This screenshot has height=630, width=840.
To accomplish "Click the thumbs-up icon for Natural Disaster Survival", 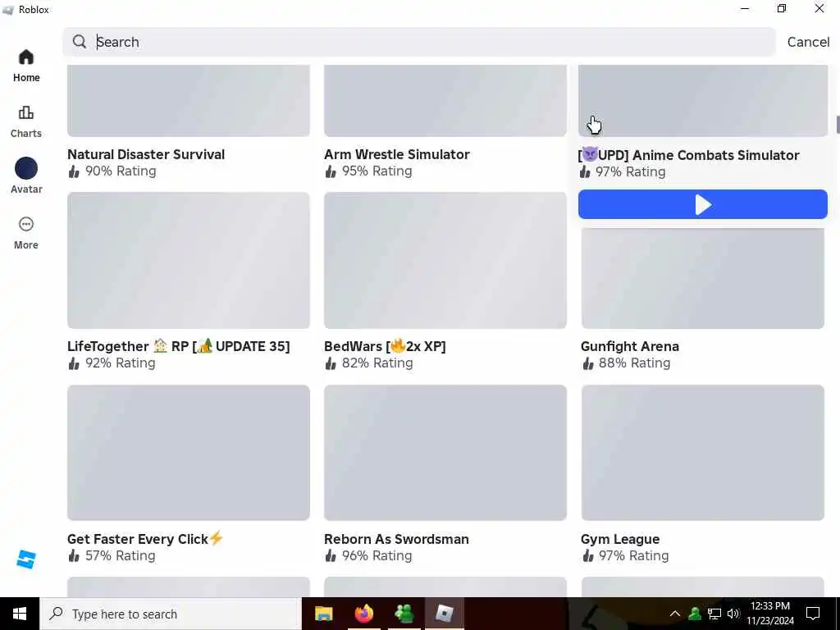I will point(74,171).
